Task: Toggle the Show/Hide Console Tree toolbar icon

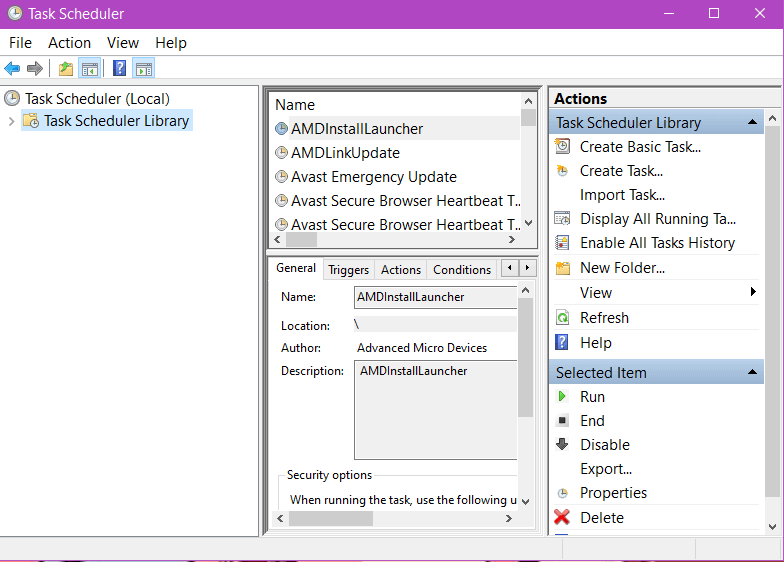Action: point(90,68)
